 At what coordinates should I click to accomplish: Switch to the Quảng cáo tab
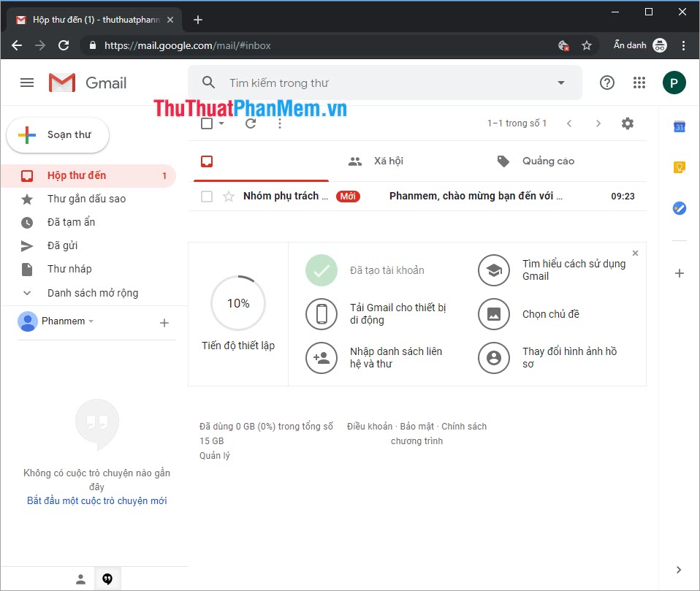537,161
